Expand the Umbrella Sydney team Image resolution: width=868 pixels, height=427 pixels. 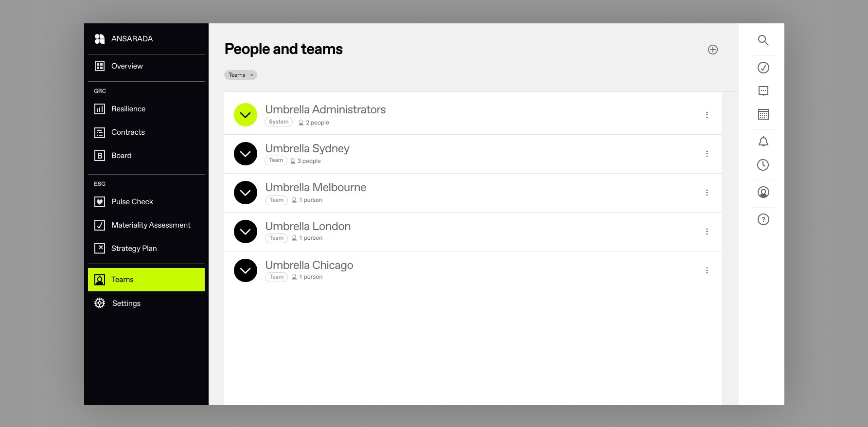(x=246, y=154)
